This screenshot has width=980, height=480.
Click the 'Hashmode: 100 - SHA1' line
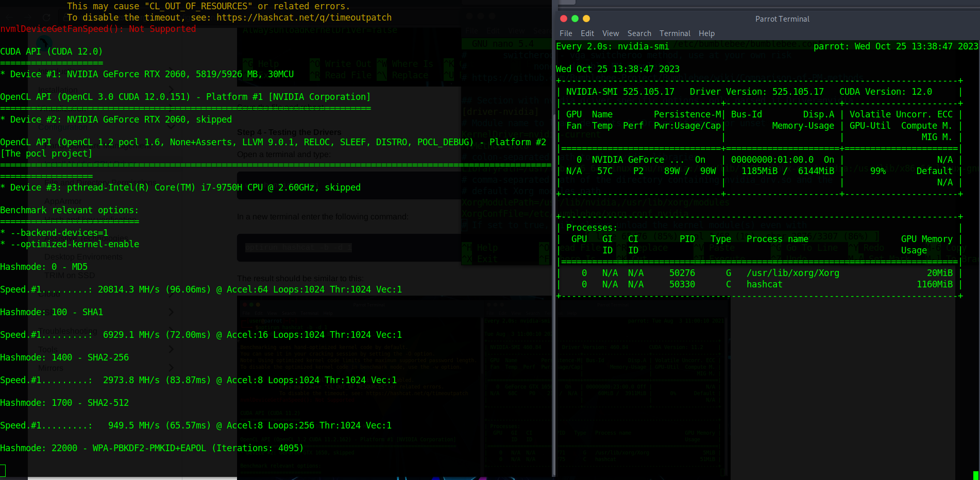point(52,312)
